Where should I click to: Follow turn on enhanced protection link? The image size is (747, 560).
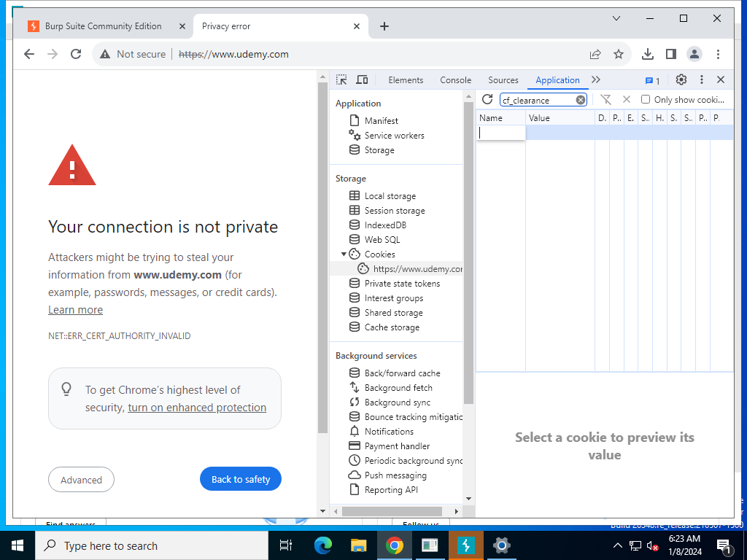197,408
